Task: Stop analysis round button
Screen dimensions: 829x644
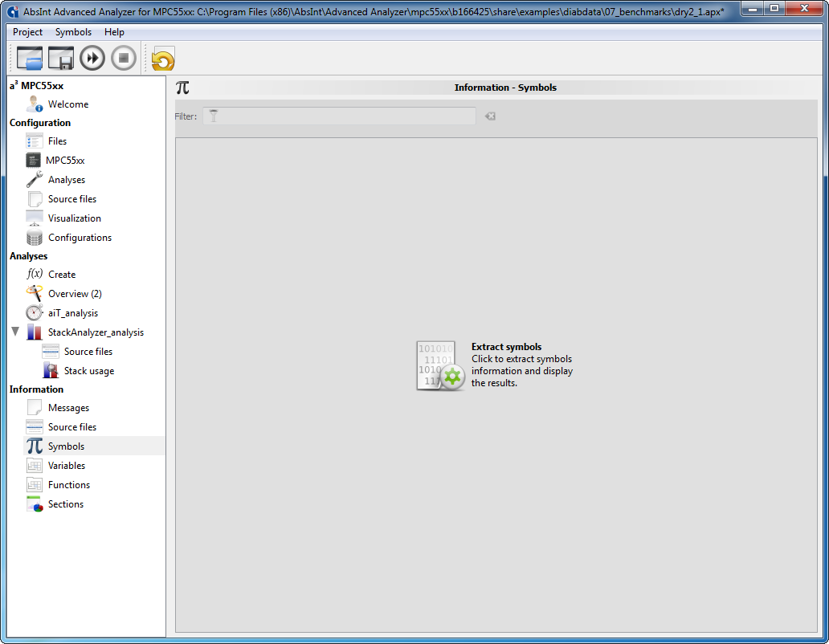Action: 124,58
